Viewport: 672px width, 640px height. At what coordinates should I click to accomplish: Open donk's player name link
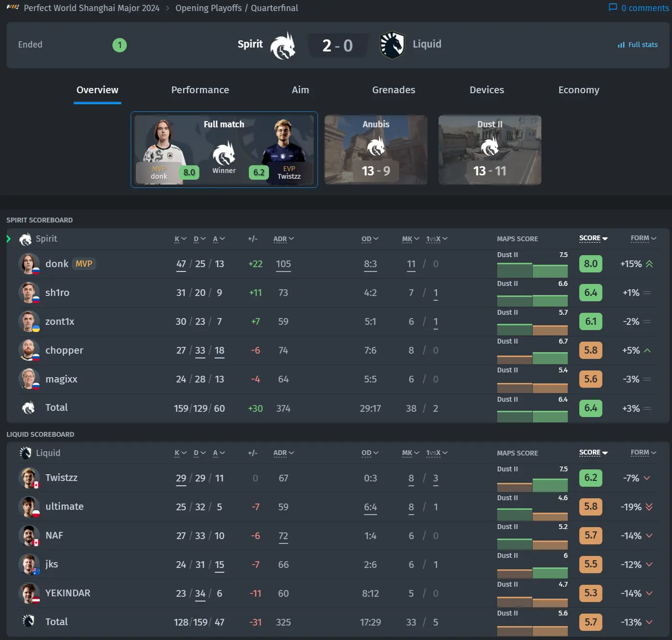(x=57, y=264)
